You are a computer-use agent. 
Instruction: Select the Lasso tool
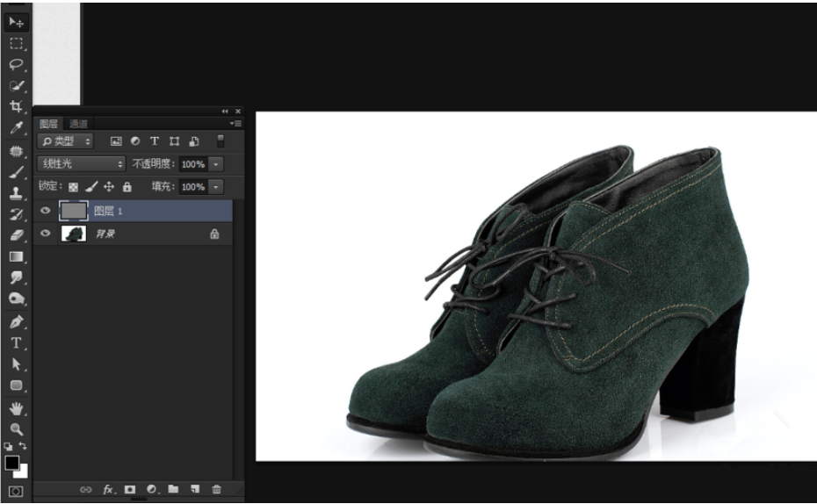16,64
